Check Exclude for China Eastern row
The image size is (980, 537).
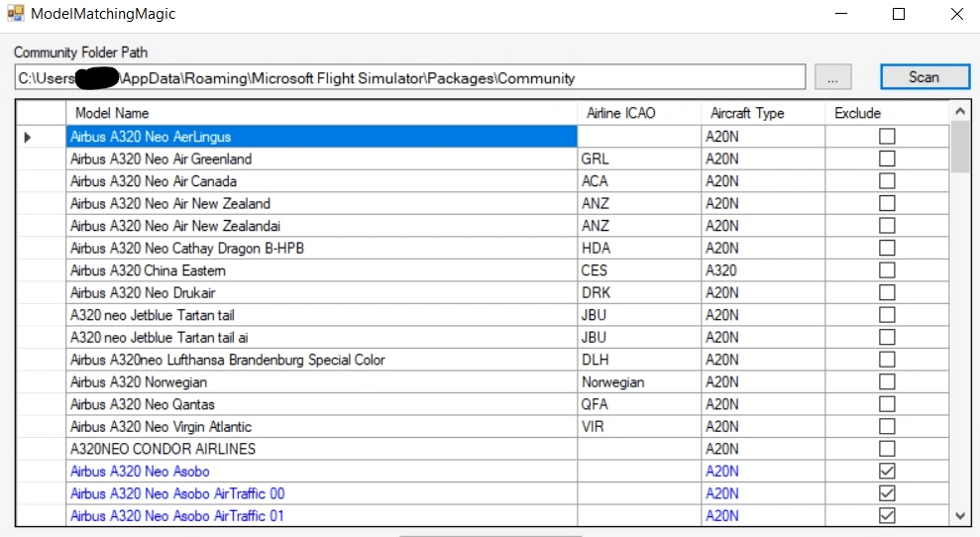click(x=887, y=270)
